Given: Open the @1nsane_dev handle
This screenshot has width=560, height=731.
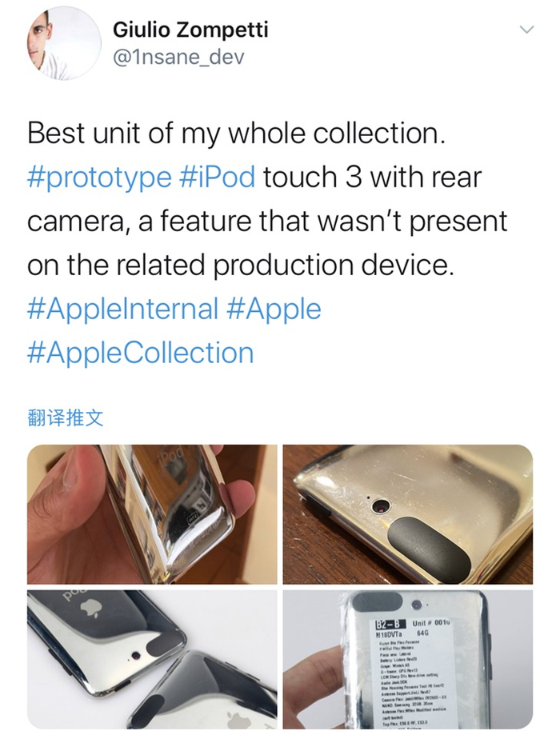Looking at the screenshot, I should [x=178, y=58].
